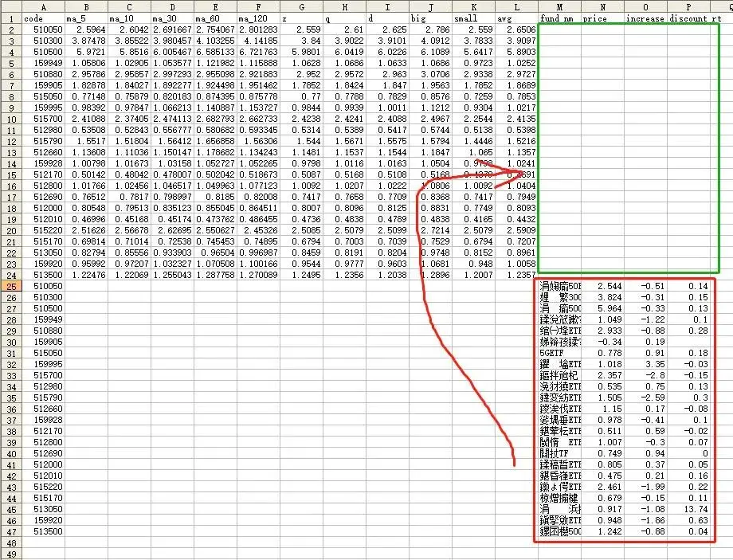Click code 512690 in row 40

click(44, 453)
